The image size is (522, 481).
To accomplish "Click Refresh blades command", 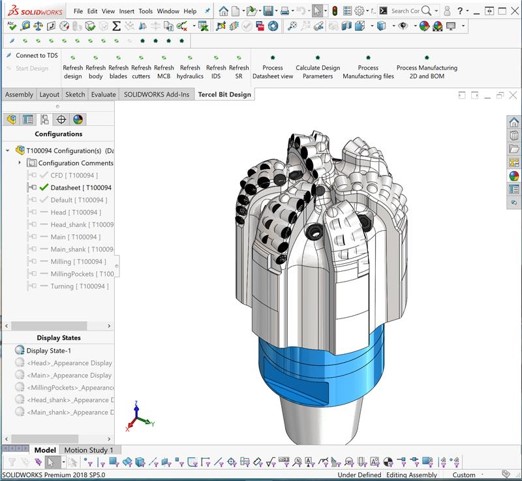I will (x=118, y=68).
